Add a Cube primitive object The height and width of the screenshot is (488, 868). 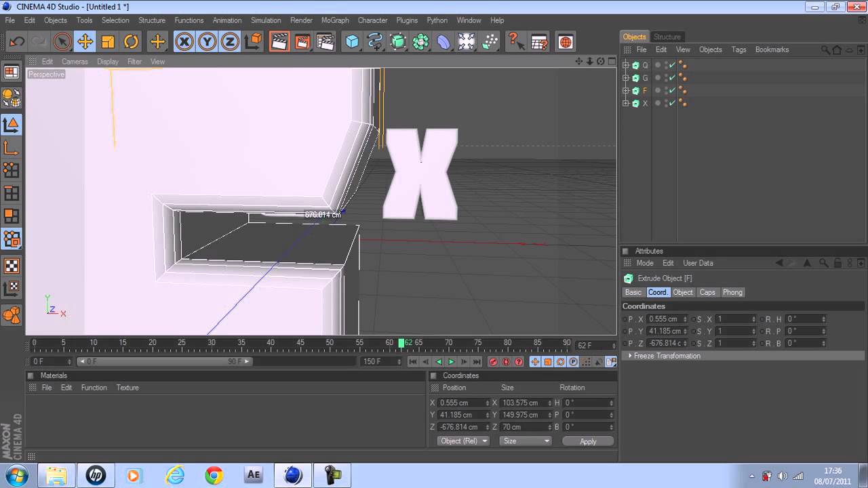point(352,42)
